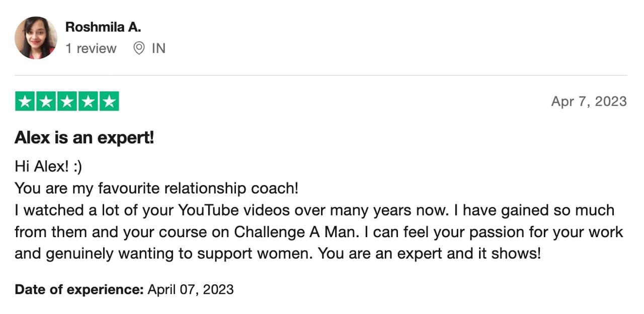Click the "Date of experience:" label
The image size is (644, 314).
pos(79,289)
